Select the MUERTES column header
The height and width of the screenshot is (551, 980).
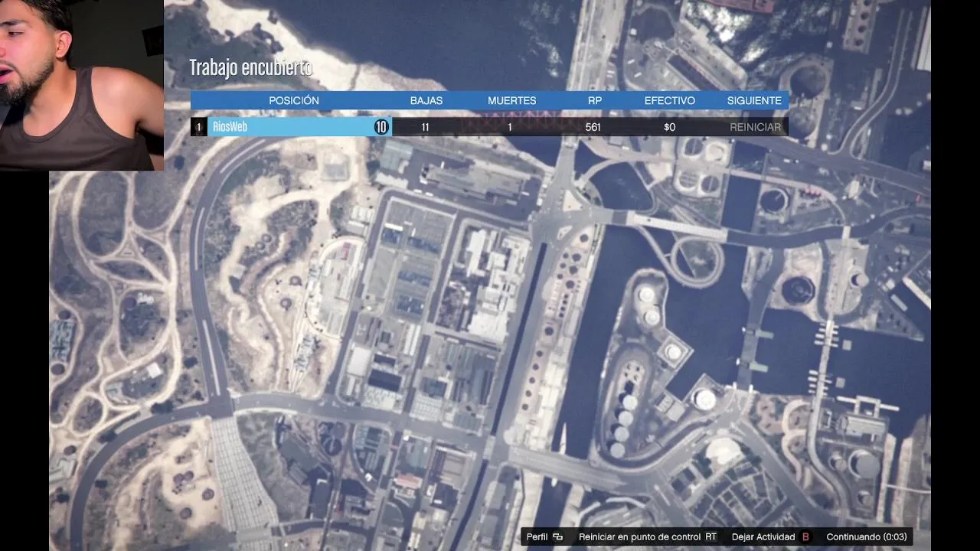pyautogui.click(x=512, y=100)
